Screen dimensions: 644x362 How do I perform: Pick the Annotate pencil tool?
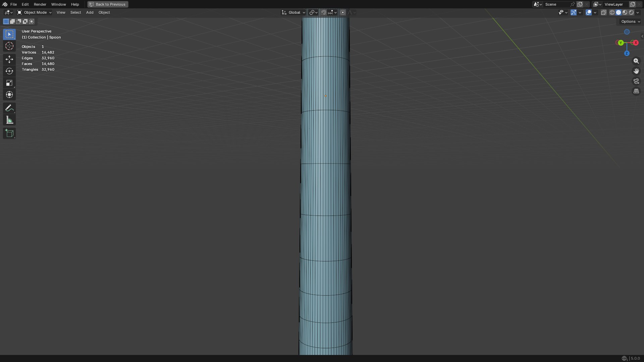tap(9, 108)
